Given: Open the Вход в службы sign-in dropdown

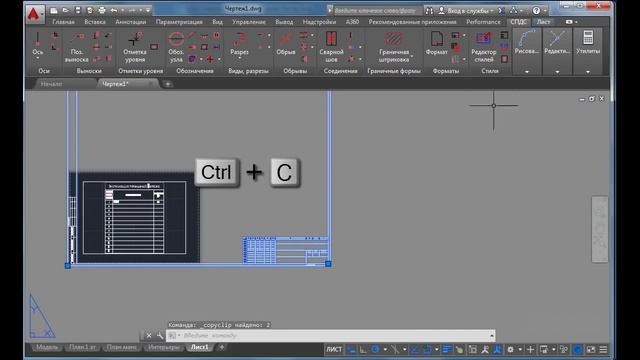Looking at the screenshot, I should [x=466, y=11].
